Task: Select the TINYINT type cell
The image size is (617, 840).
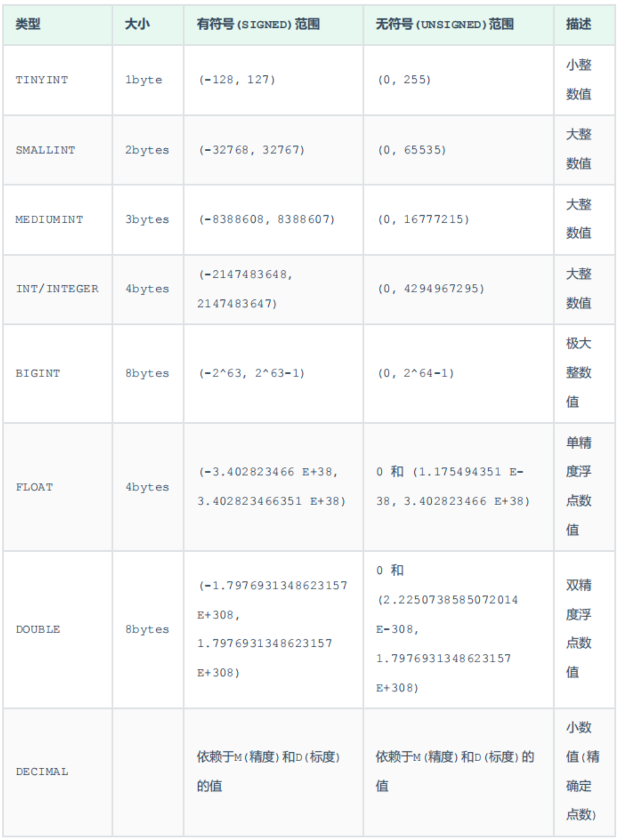Action: [42, 80]
